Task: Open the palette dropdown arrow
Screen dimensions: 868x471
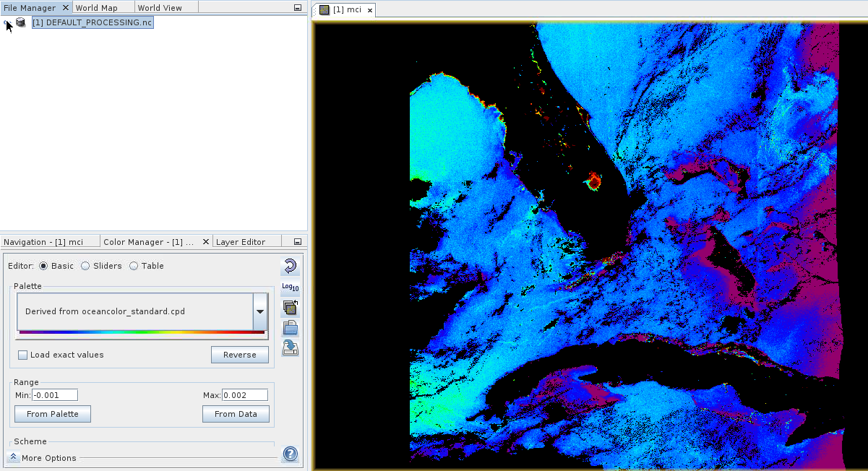Action: (x=260, y=311)
